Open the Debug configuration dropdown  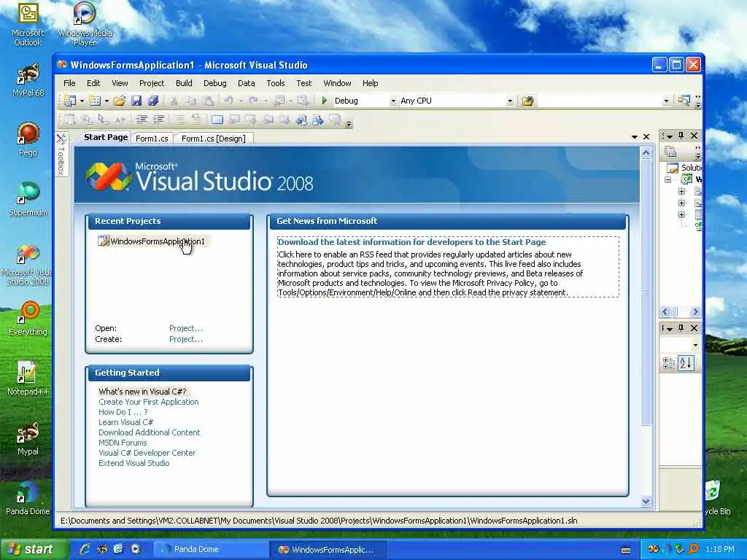pyautogui.click(x=393, y=101)
